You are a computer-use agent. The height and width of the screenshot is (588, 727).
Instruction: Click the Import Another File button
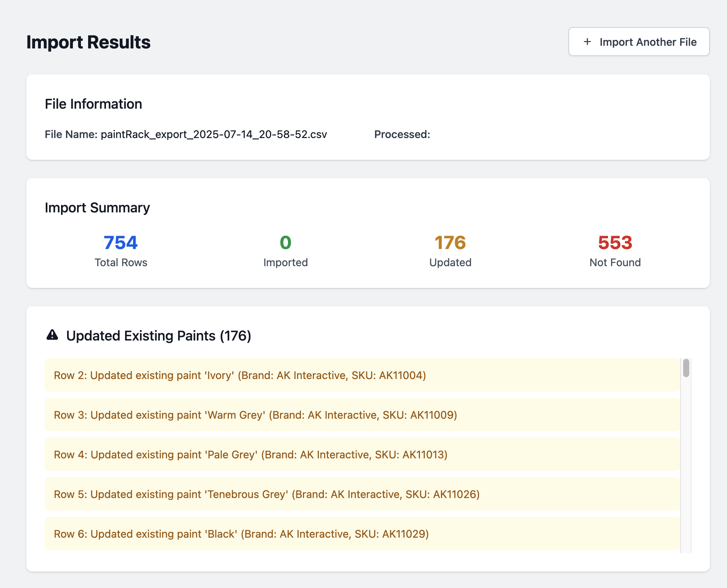click(639, 42)
